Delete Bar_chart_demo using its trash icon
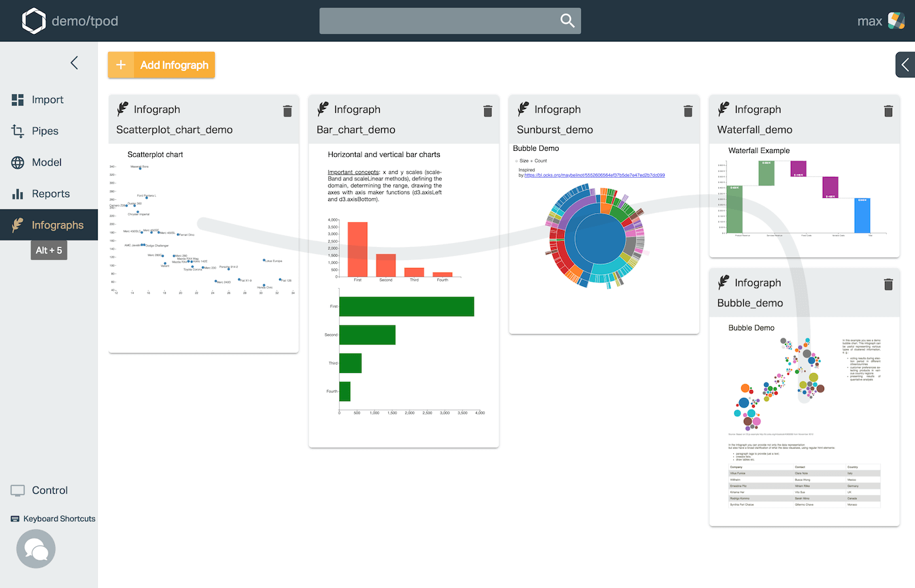 (x=488, y=111)
